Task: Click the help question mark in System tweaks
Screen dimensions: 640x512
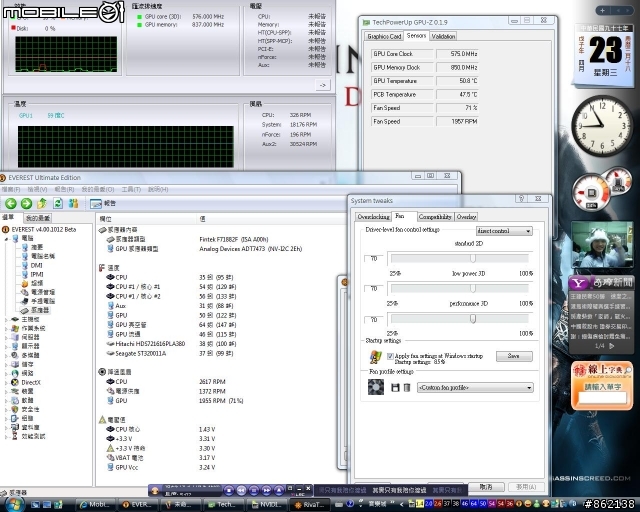Action: [521, 198]
